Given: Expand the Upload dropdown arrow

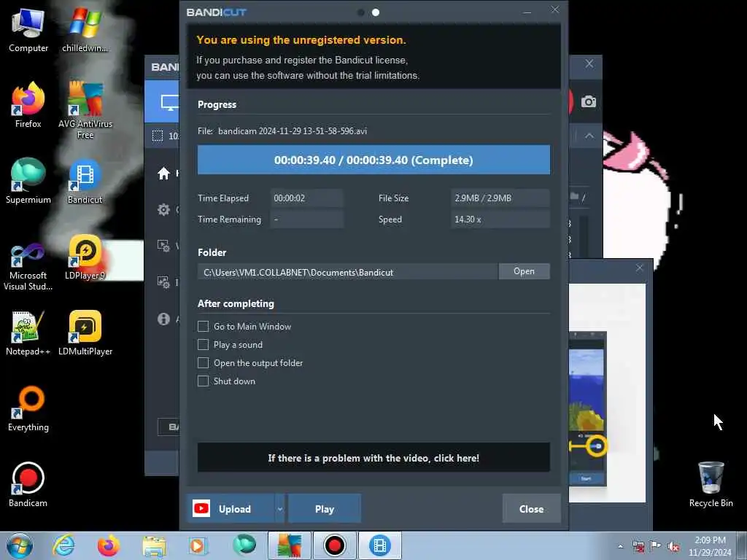Looking at the screenshot, I should [280, 508].
